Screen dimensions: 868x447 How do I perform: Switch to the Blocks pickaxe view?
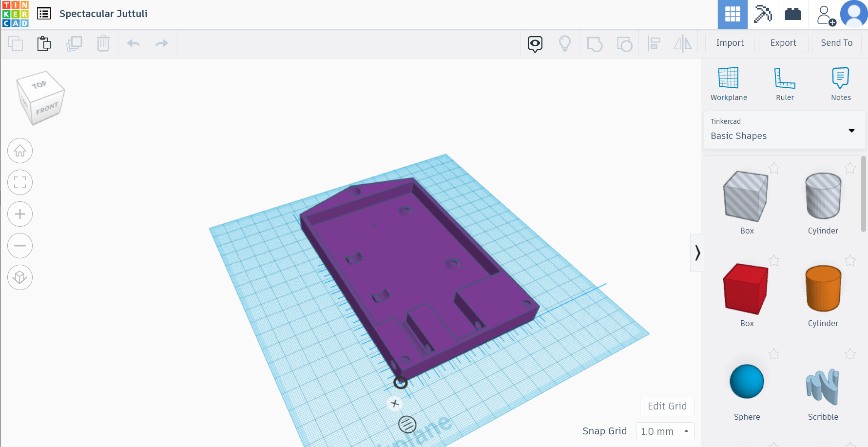(x=763, y=14)
